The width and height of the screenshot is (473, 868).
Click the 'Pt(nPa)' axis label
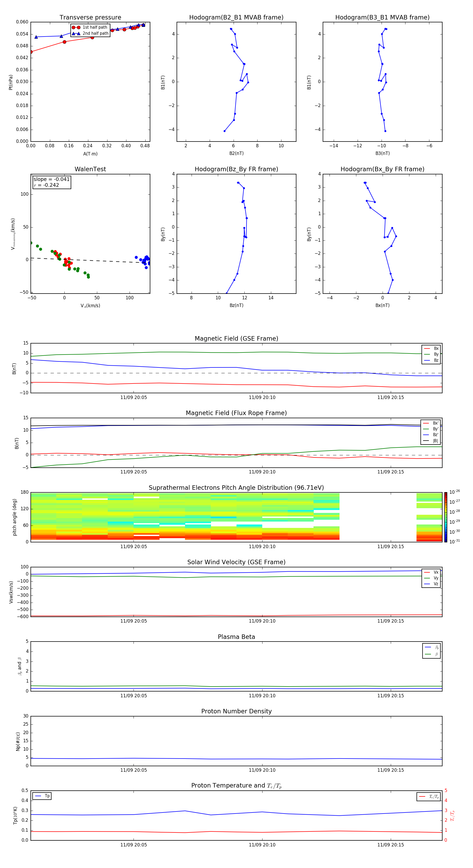tap(11, 82)
